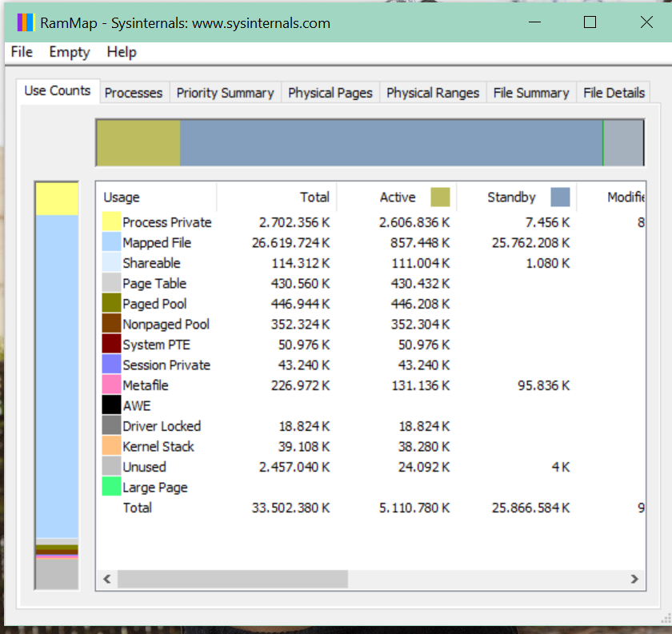The image size is (672, 634).
Task: Select the Page Table row label
Action: click(154, 284)
